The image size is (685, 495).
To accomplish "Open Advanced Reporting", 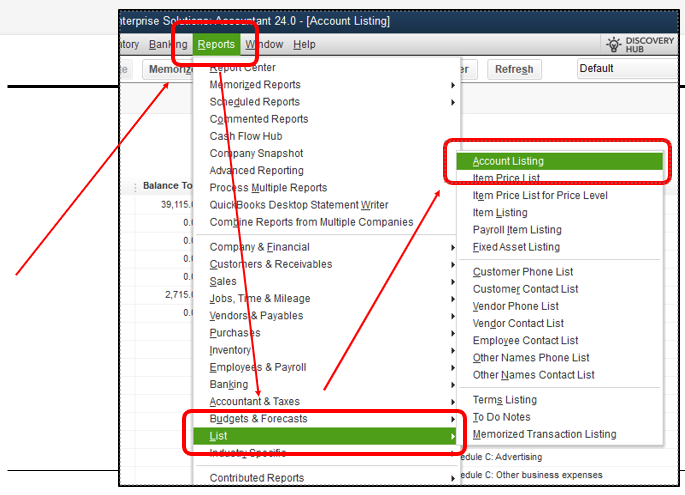I will point(325,170).
